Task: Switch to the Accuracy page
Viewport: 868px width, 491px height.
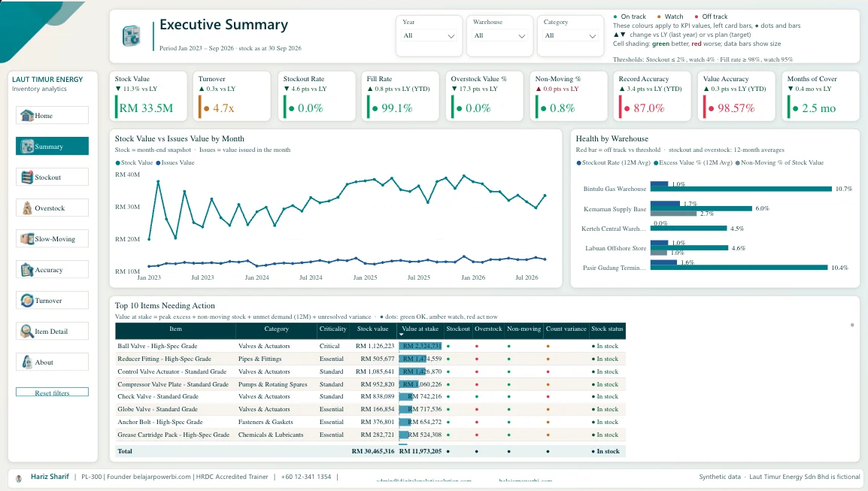Action: 52,270
